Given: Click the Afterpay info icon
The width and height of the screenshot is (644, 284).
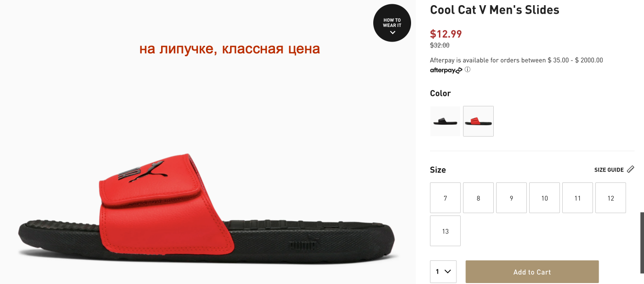Looking at the screenshot, I should 467,70.
